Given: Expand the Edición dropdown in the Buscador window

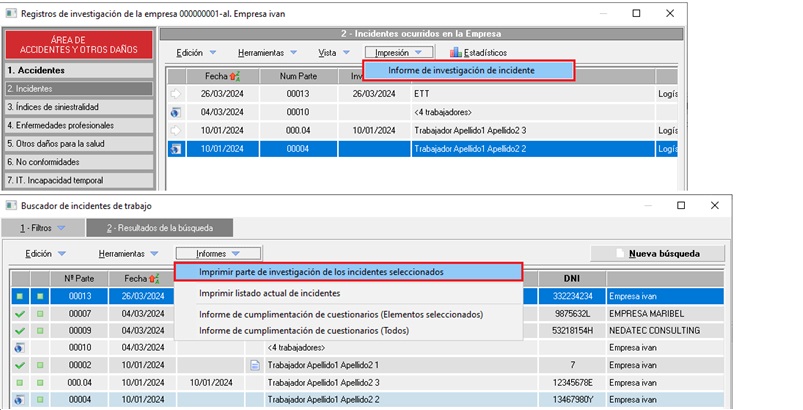Looking at the screenshot, I should coord(46,253).
